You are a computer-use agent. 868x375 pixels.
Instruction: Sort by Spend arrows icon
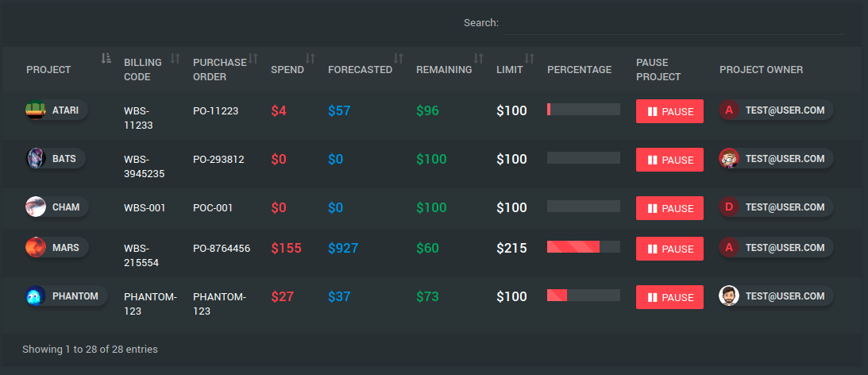point(310,58)
